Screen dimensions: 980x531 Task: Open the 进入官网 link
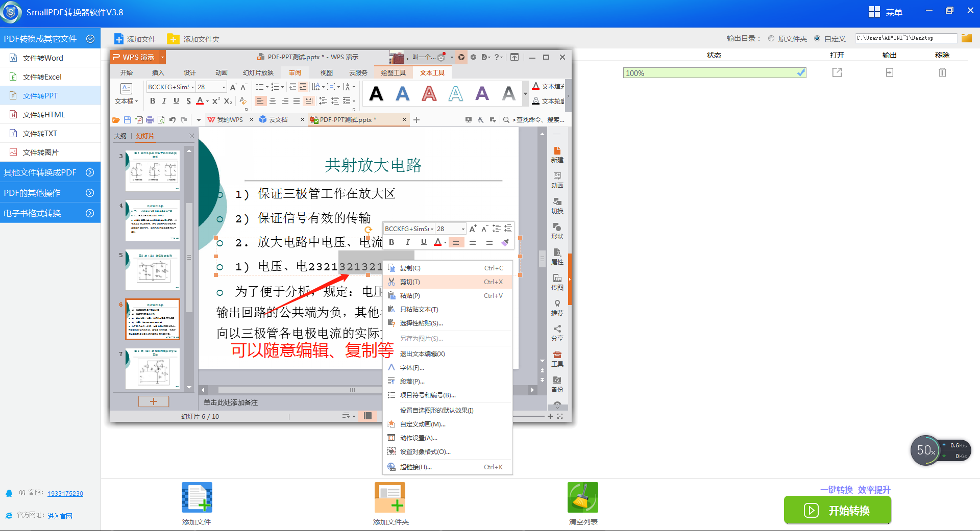[60, 516]
